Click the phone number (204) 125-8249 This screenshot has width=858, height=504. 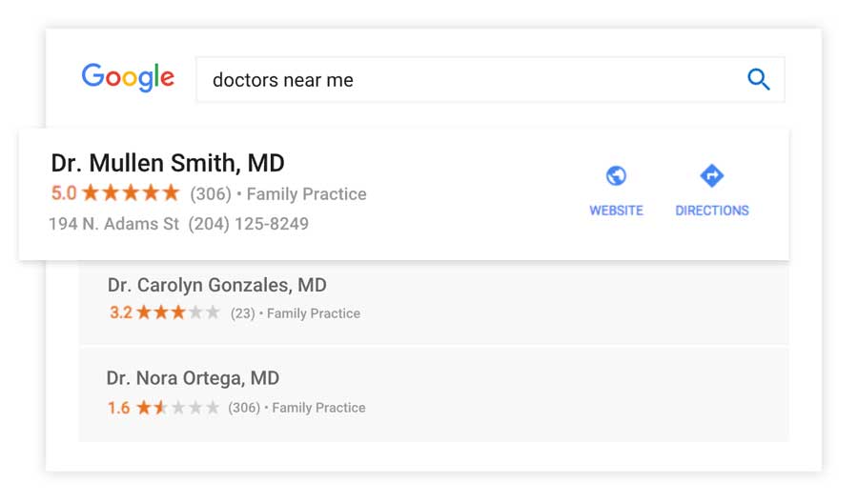[x=249, y=224]
